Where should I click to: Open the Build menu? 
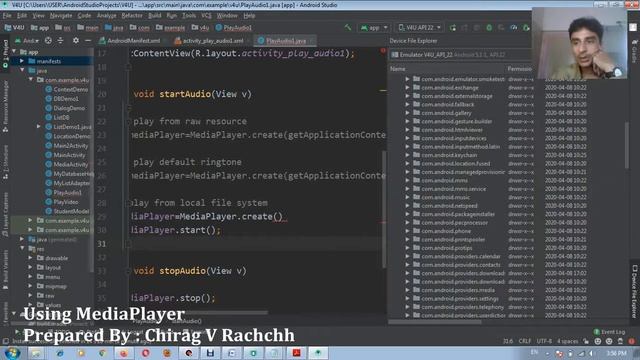coord(155,16)
